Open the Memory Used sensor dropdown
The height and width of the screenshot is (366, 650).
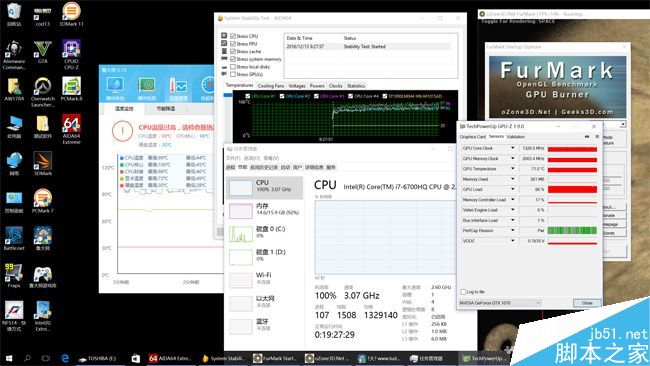[512, 179]
